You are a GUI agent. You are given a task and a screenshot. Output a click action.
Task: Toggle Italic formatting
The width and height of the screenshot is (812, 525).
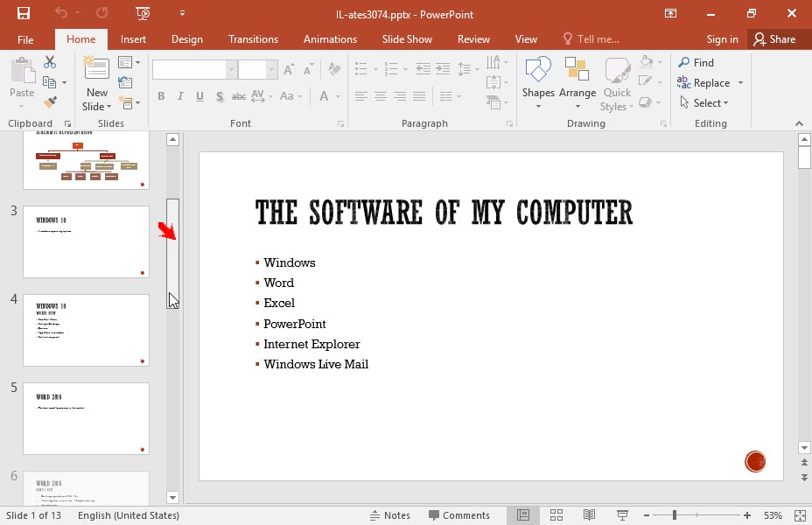[180, 96]
